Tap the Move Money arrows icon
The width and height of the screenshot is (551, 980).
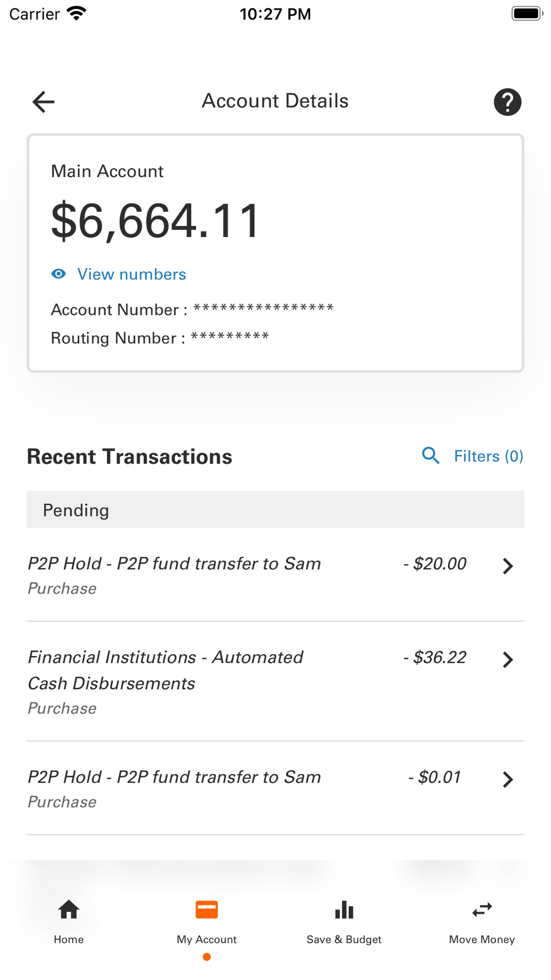[x=482, y=909]
